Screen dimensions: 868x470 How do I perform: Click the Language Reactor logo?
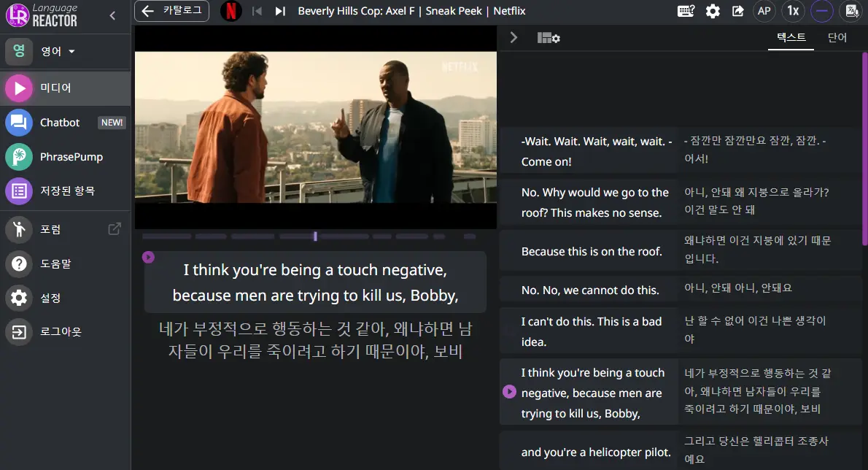pos(42,15)
